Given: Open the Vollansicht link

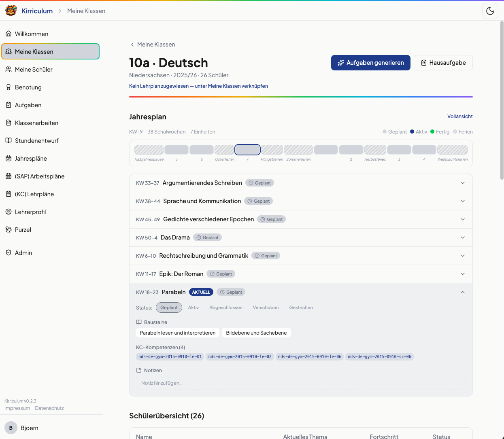Looking at the screenshot, I should [x=460, y=117].
